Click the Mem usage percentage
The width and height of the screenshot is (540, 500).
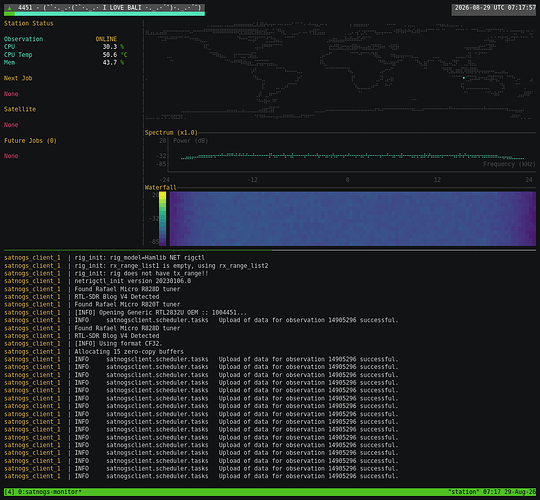113,62
